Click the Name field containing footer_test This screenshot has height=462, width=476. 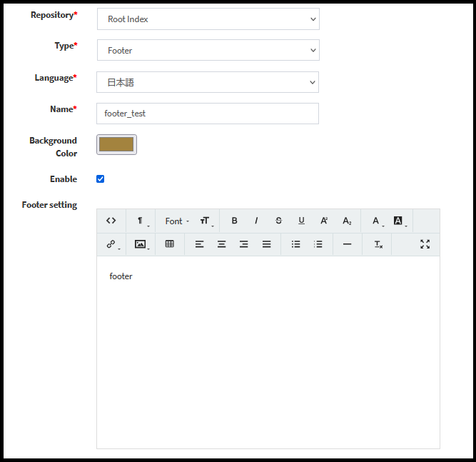208,114
